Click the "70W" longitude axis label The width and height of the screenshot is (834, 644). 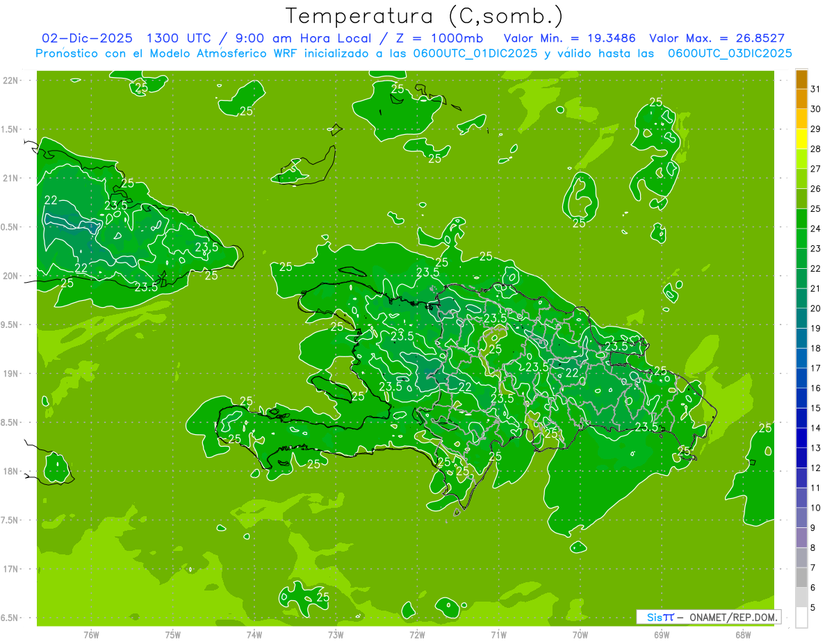[x=580, y=635]
